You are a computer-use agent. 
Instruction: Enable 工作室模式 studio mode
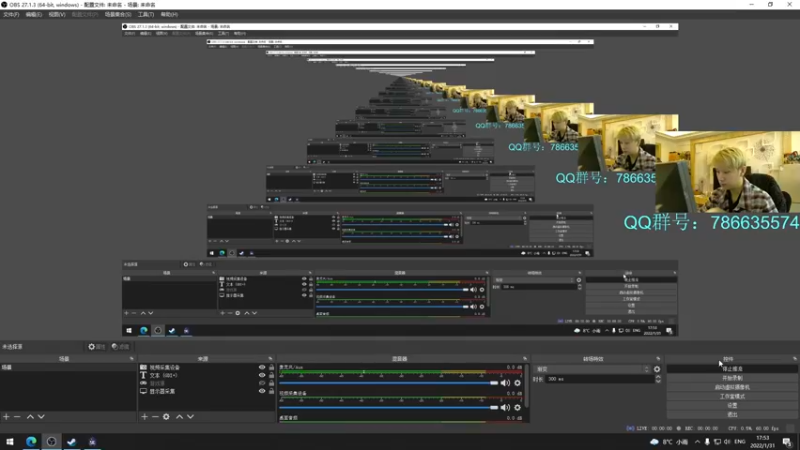732,396
